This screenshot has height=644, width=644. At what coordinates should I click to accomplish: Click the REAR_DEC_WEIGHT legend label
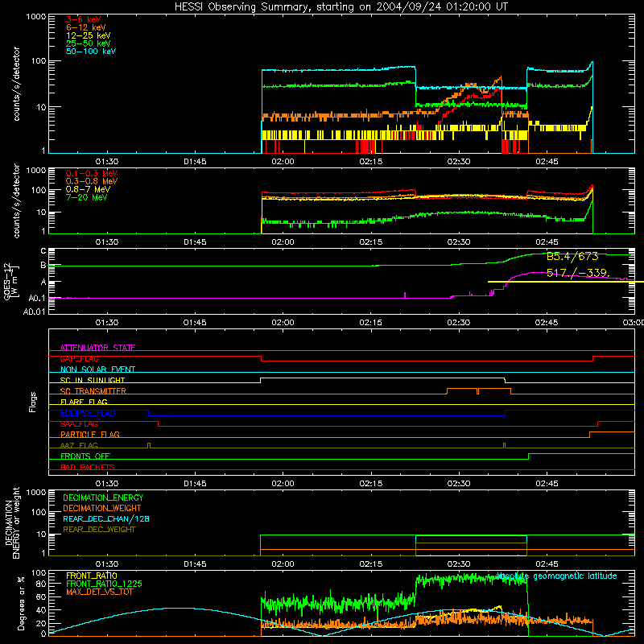click(x=99, y=530)
